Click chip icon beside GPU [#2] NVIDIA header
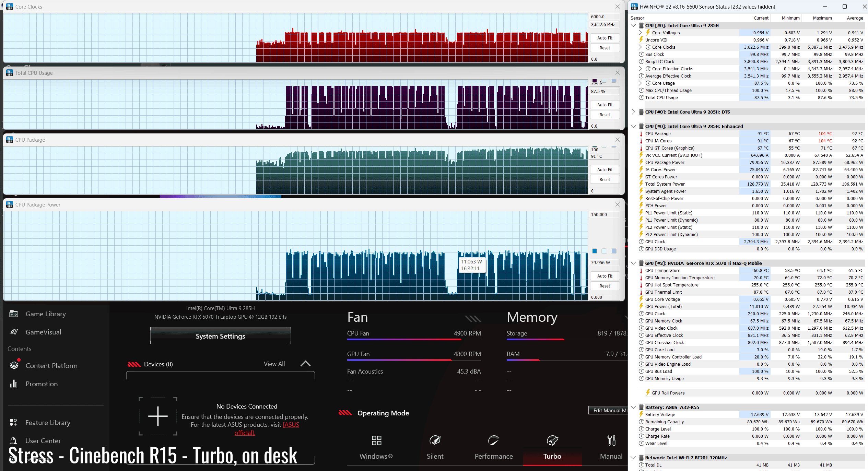The width and height of the screenshot is (868, 471). pos(641,263)
